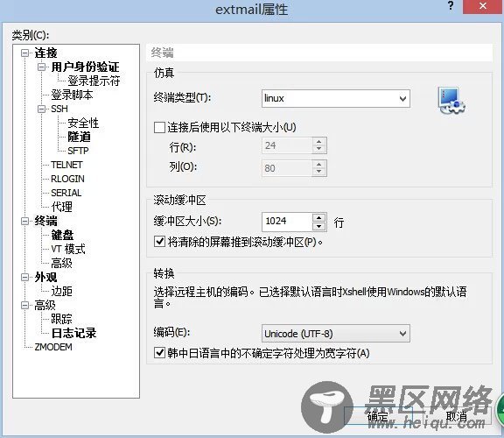Select 键盘 under 终端

62,235
